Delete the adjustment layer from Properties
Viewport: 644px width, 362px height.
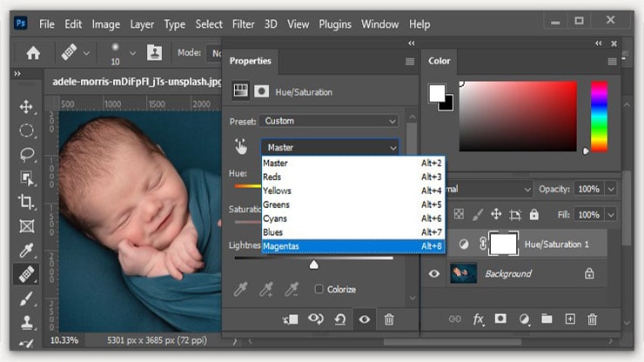389,319
